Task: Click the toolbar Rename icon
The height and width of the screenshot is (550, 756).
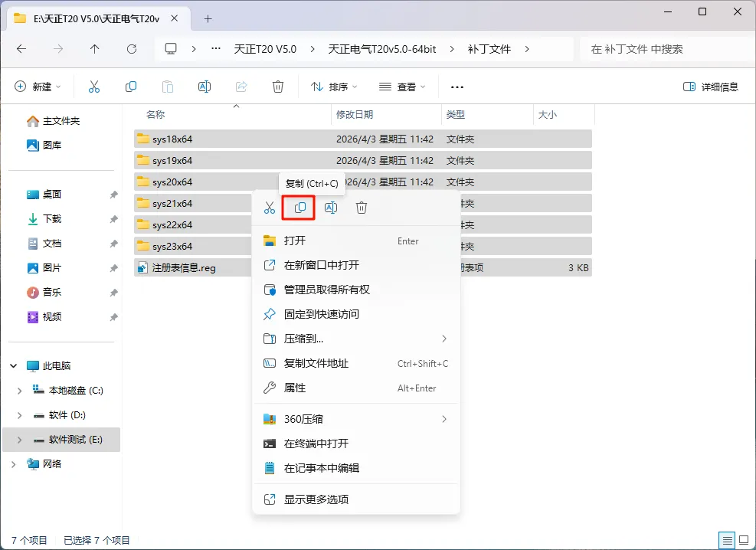Action: point(205,87)
